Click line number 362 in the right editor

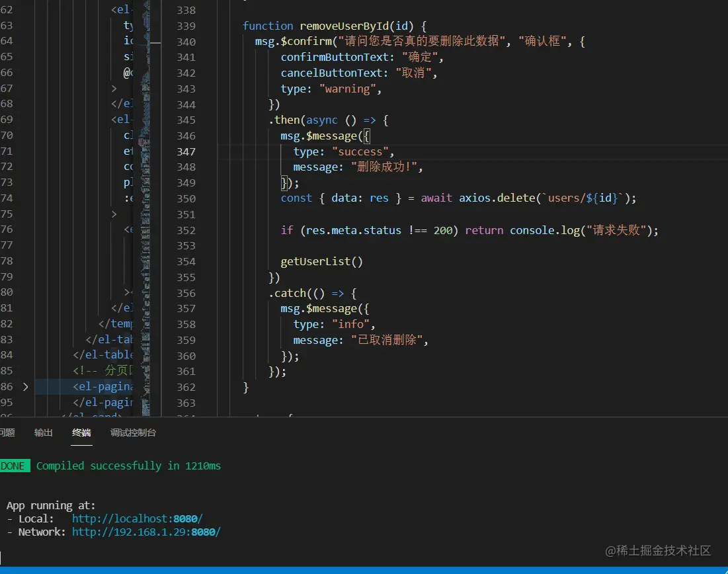click(186, 387)
